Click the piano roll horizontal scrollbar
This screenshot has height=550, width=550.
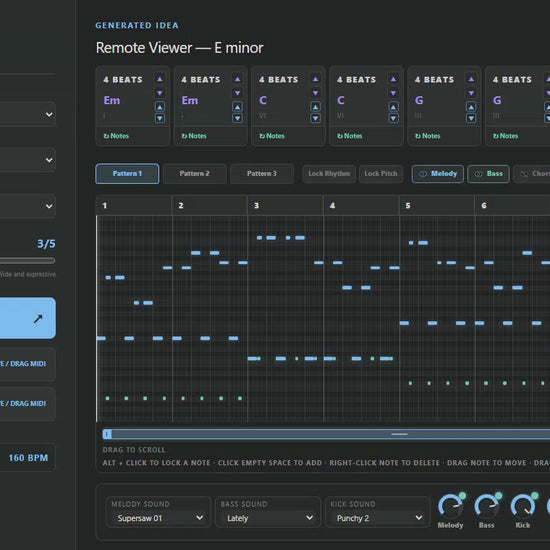326,434
